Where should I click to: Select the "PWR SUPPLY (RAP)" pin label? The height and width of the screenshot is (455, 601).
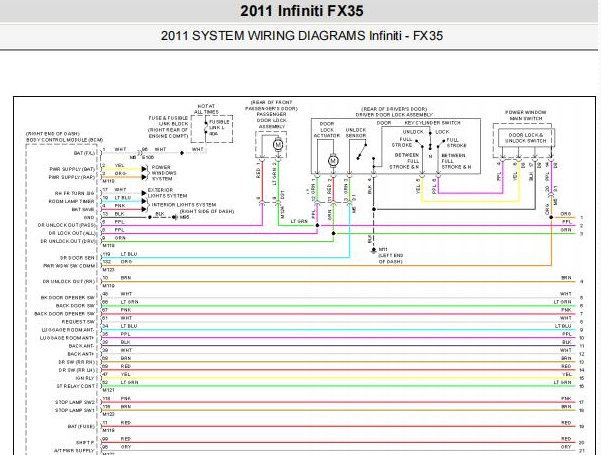pyautogui.click(x=72, y=177)
